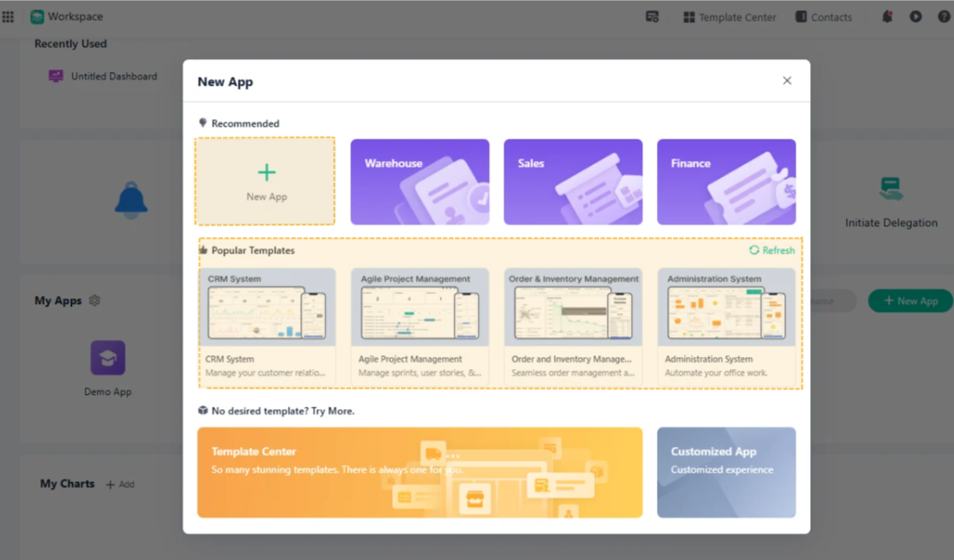The width and height of the screenshot is (954, 560).
Task: Open My Apps settings gear
Action: [94, 301]
